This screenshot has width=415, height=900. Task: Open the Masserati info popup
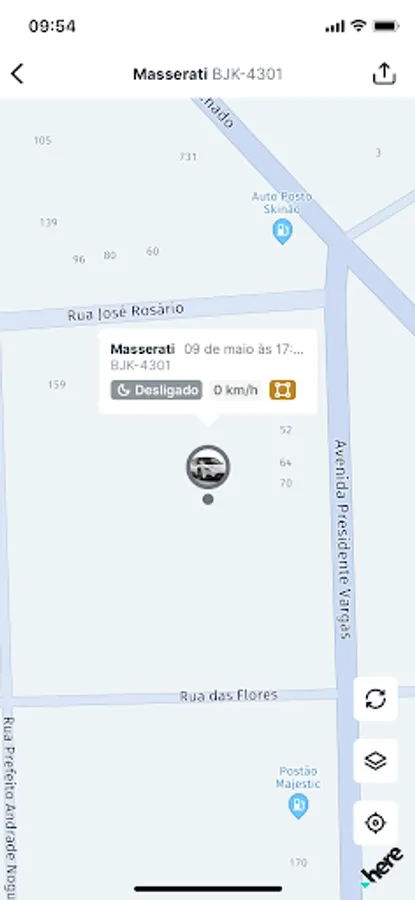(208, 371)
